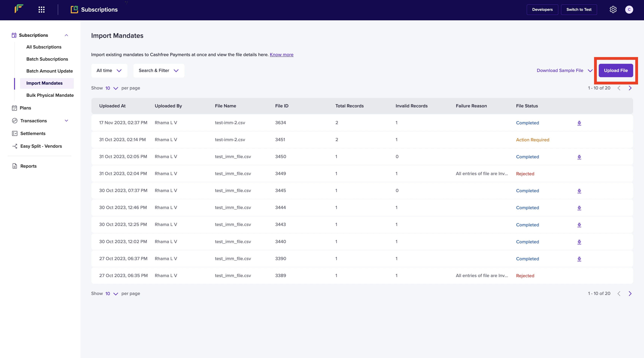Go to next page using bottom arrow
The width and height of the screenshot is (644, 358).
click(630, 293)
